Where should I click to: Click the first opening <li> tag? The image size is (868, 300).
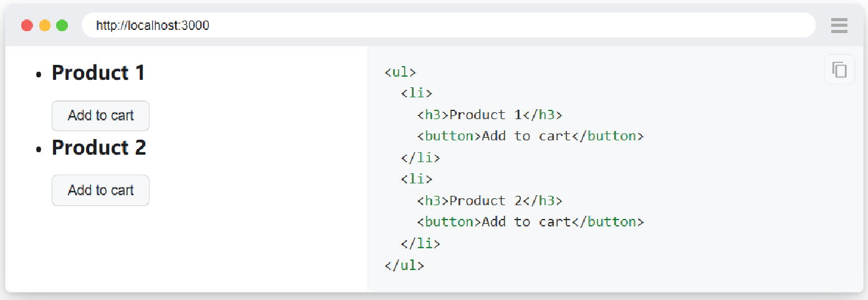(416, 94)
